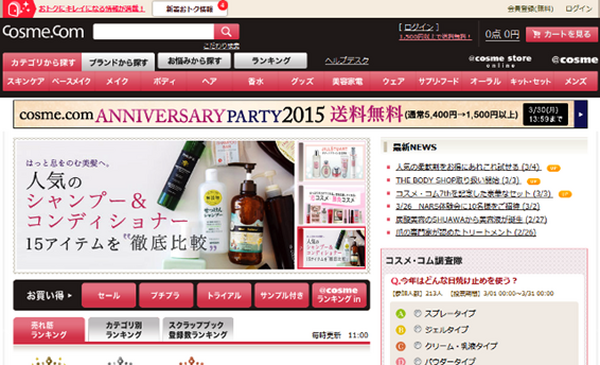Select the パウダータイプ radio option
Viewport: 600px width, 365px height.
[x=417, y=361]
